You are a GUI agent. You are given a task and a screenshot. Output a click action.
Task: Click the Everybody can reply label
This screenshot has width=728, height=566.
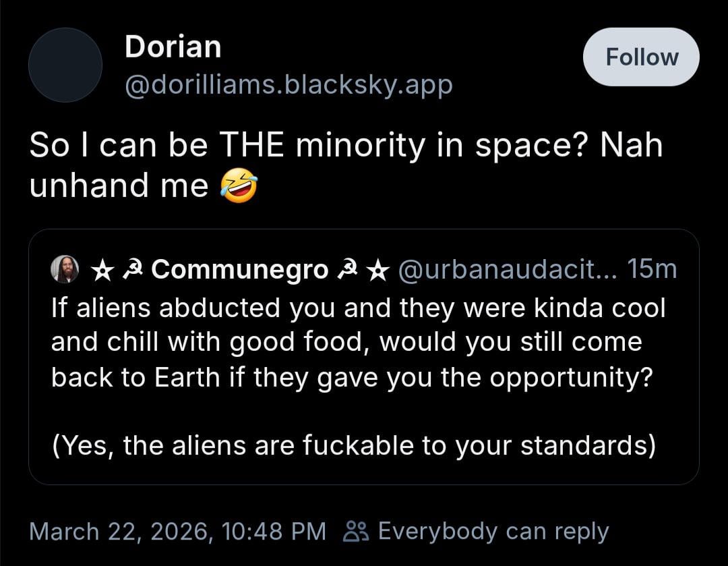(493, 531)
